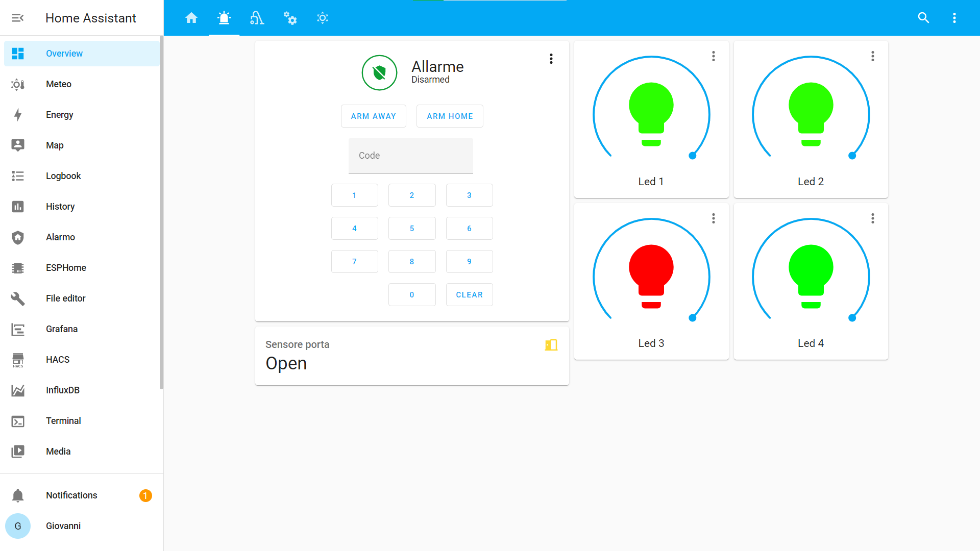Open the gears dashboard tab
The image size is (980, 551).
(x=290, y=18)
